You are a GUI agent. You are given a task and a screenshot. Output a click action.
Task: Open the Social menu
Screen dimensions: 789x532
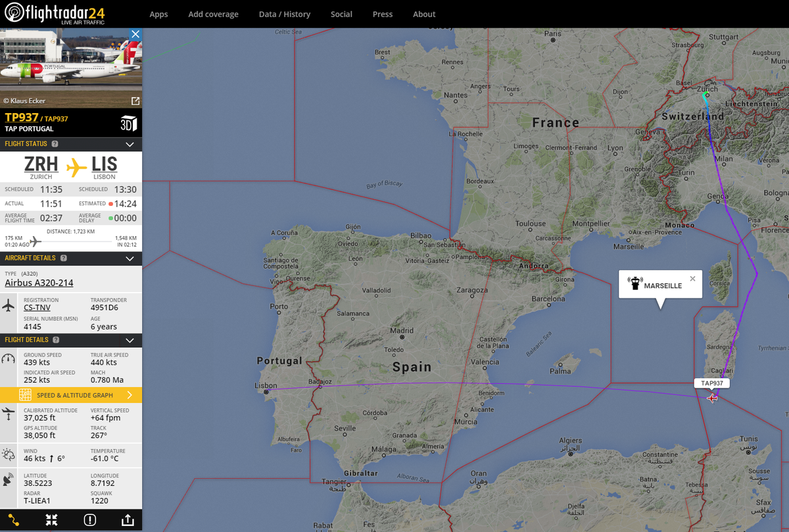click(x=341, y=14)
